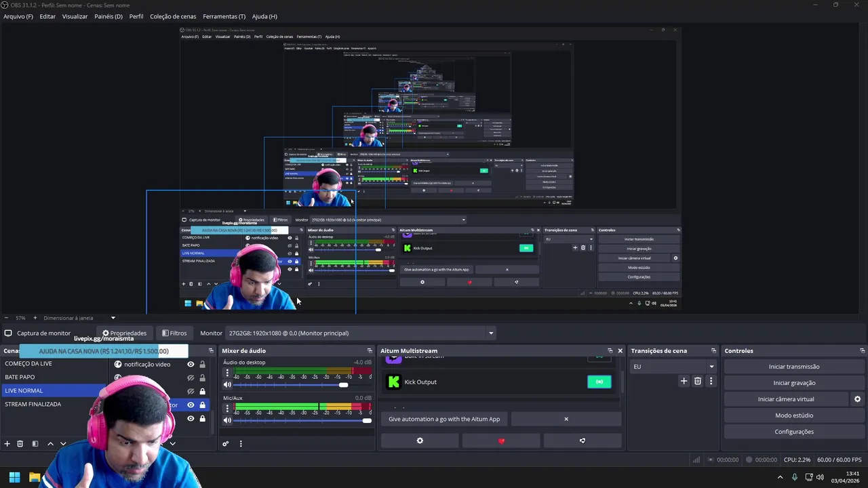Select the STREAM FINALIZADA scene
868x488 pixels.
click(54, 404)
